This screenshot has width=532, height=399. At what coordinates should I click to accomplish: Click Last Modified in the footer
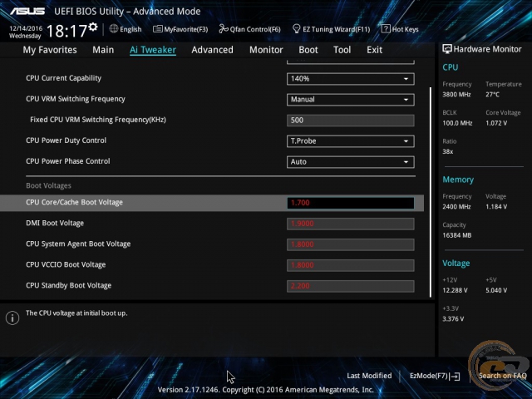coord(369,376)
